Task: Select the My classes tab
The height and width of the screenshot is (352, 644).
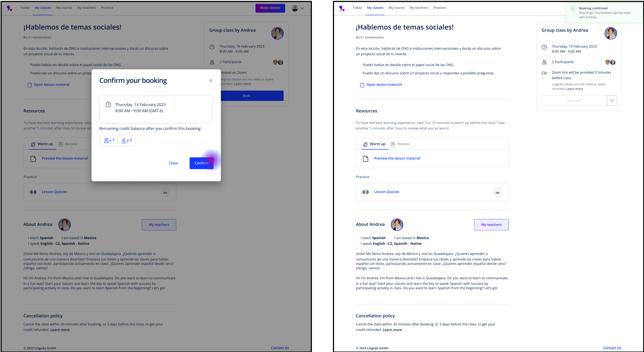Action: pyautogui.click(x=42, y=7)
